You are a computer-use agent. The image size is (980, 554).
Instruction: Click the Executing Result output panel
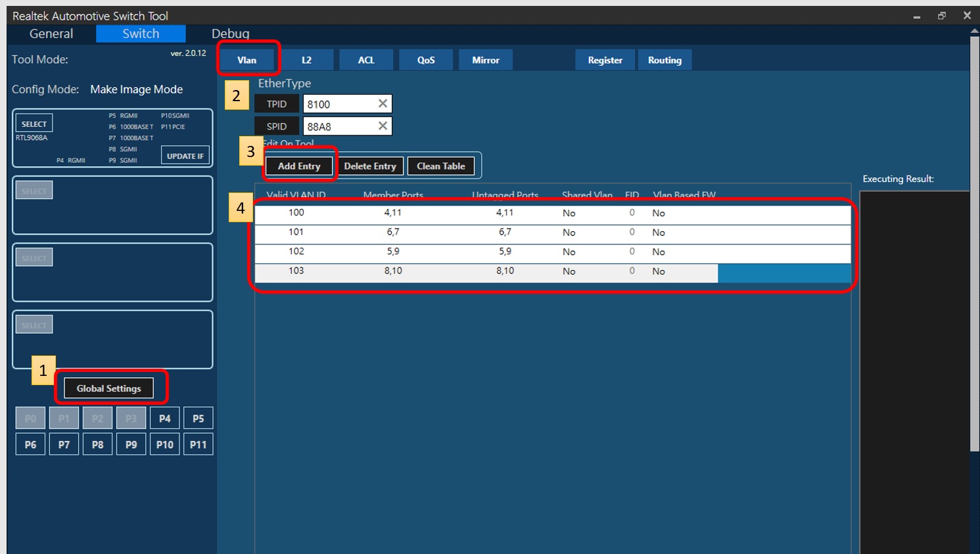[914, 372]
